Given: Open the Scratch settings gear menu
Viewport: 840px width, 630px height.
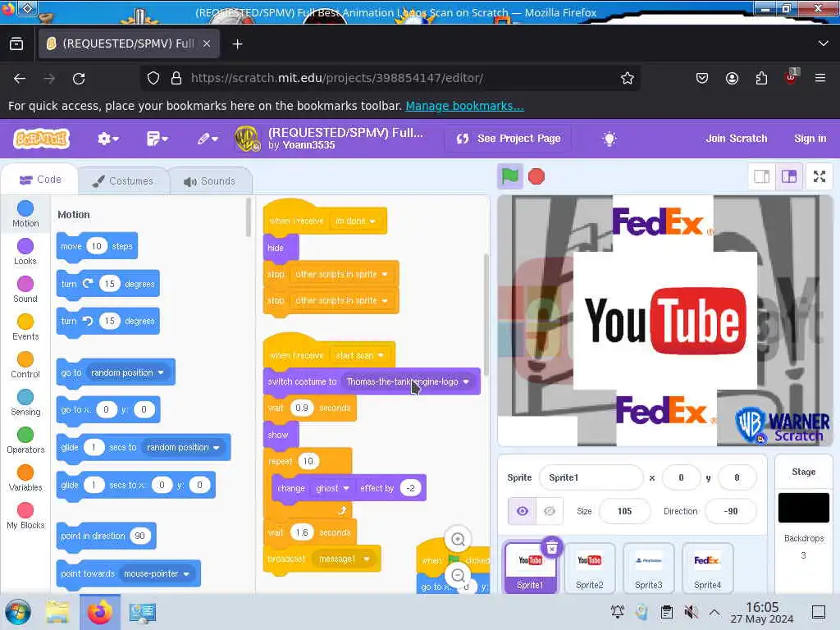Looking at the screenshot, I should [x=107, y=139].
